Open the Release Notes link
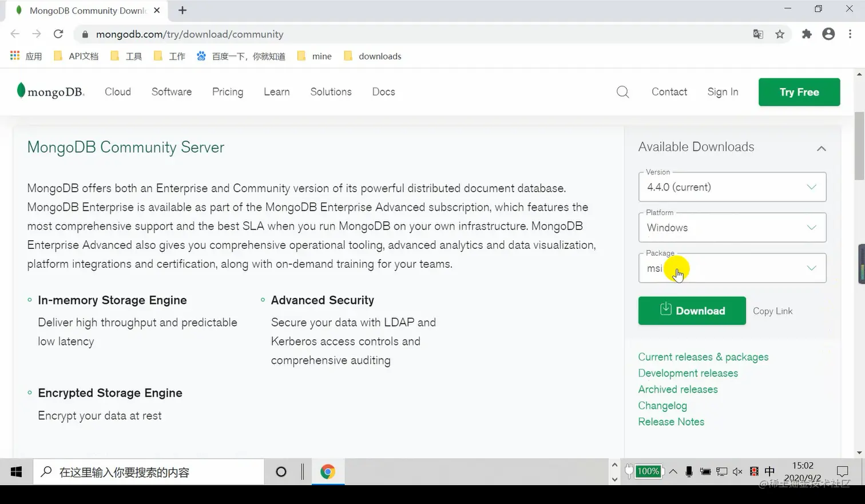 pos(671,422)
